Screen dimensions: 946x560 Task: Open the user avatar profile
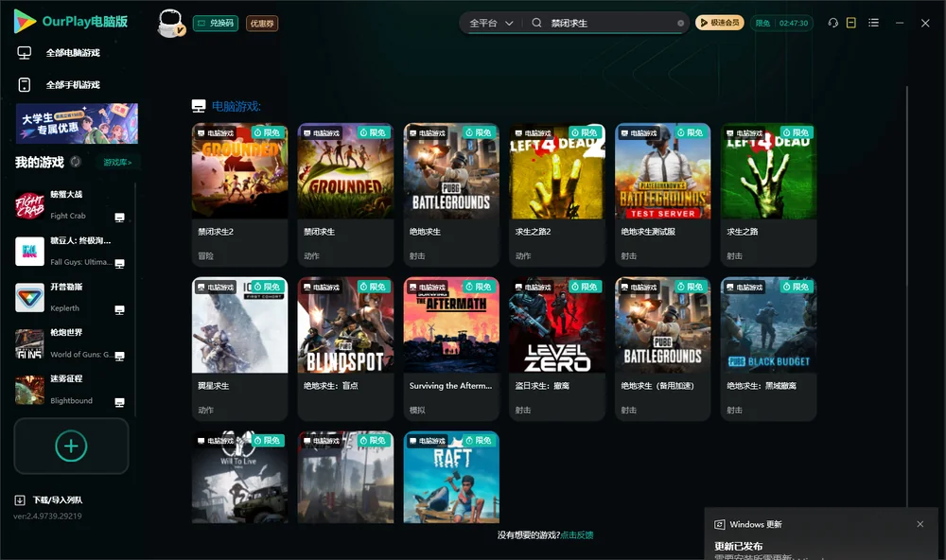[x=170, y=23]
